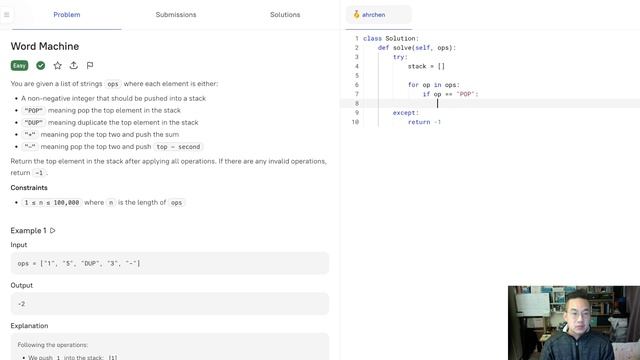This screenshot has width=640, height=360.
Task: Click the Easy difficulty badge
Action: click(x=19, y=65)
